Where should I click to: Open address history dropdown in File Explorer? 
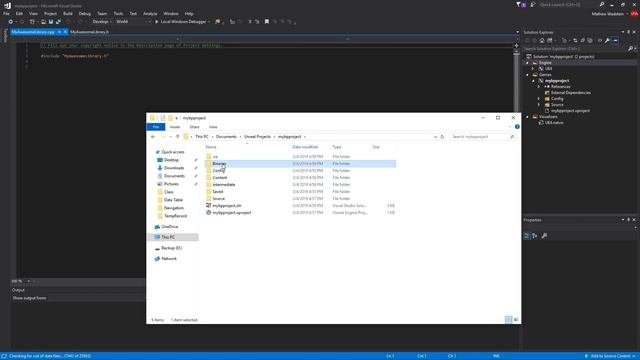[435, 137]
